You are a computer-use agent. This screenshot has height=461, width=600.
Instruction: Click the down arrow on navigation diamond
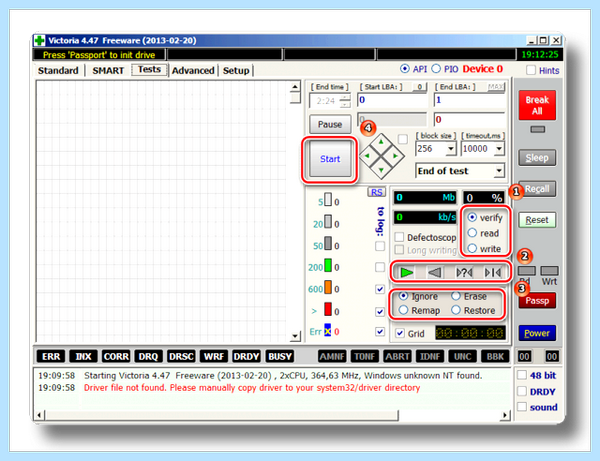pos(381,170)
